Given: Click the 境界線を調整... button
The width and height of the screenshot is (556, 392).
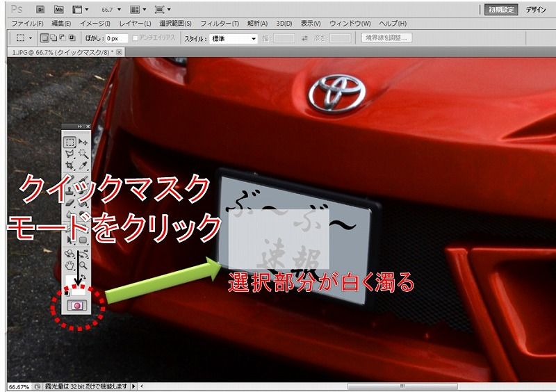Looking at the screenshot, I should pos(386,38).
